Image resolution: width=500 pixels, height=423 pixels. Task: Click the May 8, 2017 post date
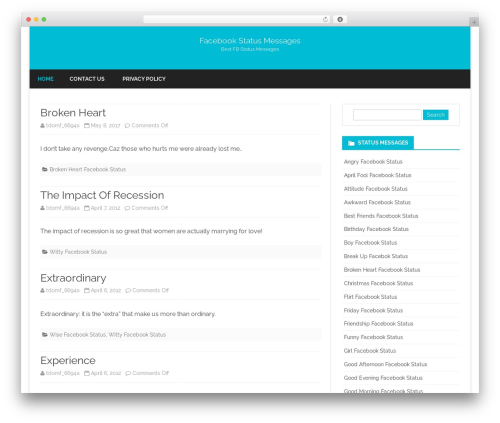coord(105,126)
